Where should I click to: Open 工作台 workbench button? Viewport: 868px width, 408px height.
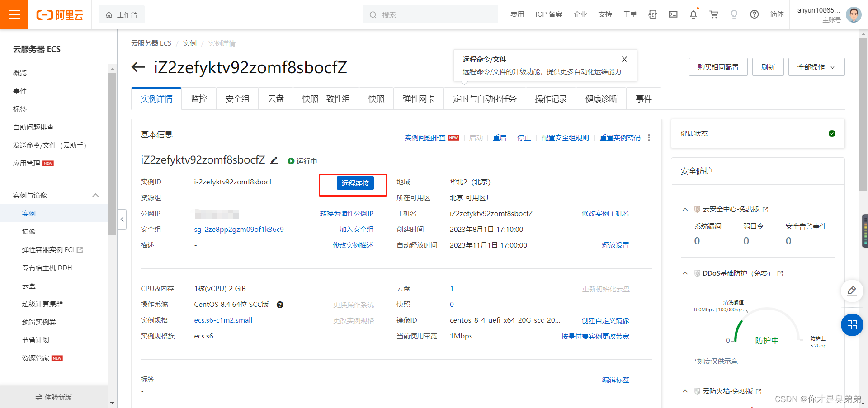(x=122, y=15)
